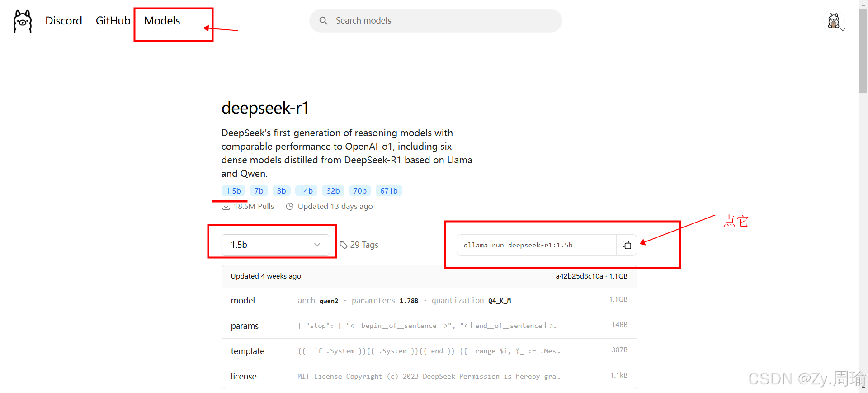Focus the Search models field

pos(435,21)
